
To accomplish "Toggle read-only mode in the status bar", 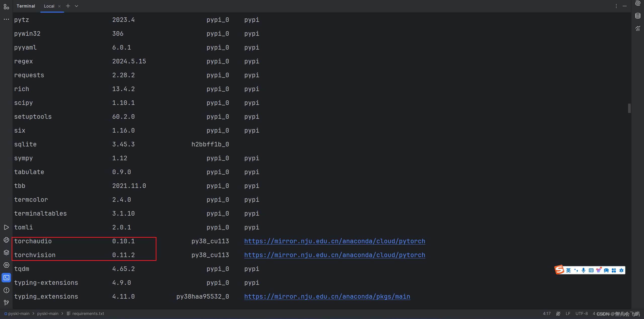I will click(558, 313).
